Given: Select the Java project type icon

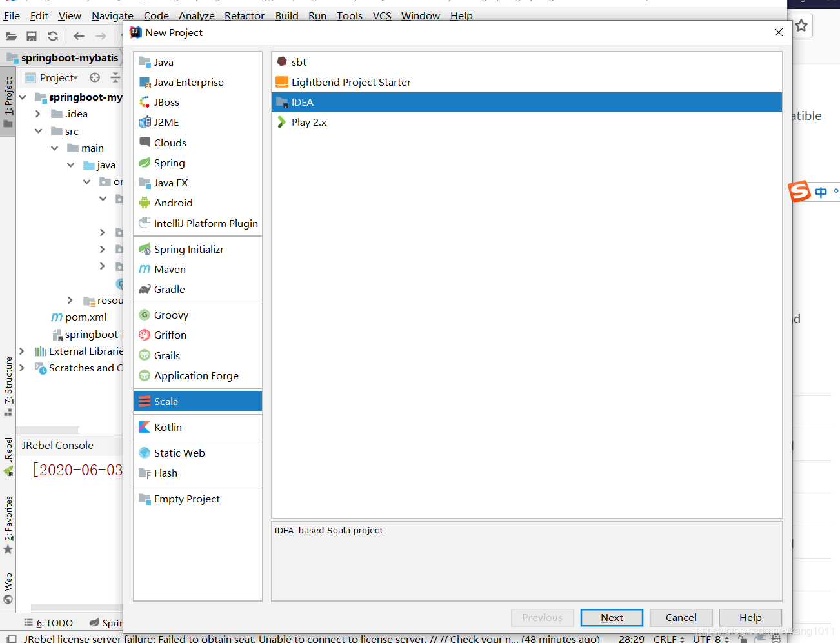Looking at the screenshot, I should 145,62.
